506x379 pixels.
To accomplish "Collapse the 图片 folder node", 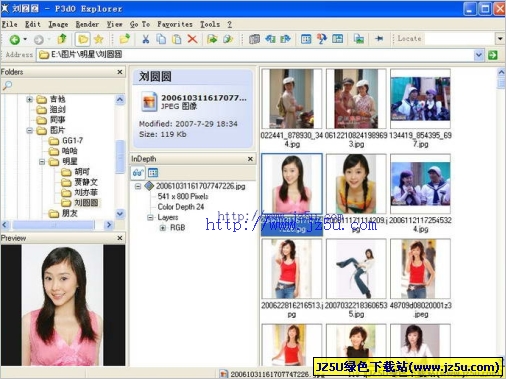I will pos(30,130).
